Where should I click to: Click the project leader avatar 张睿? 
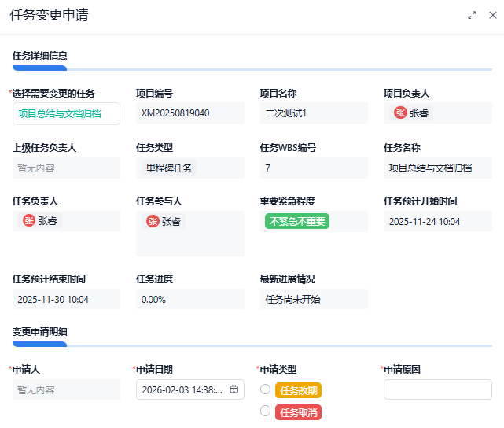tap(401, 113)
